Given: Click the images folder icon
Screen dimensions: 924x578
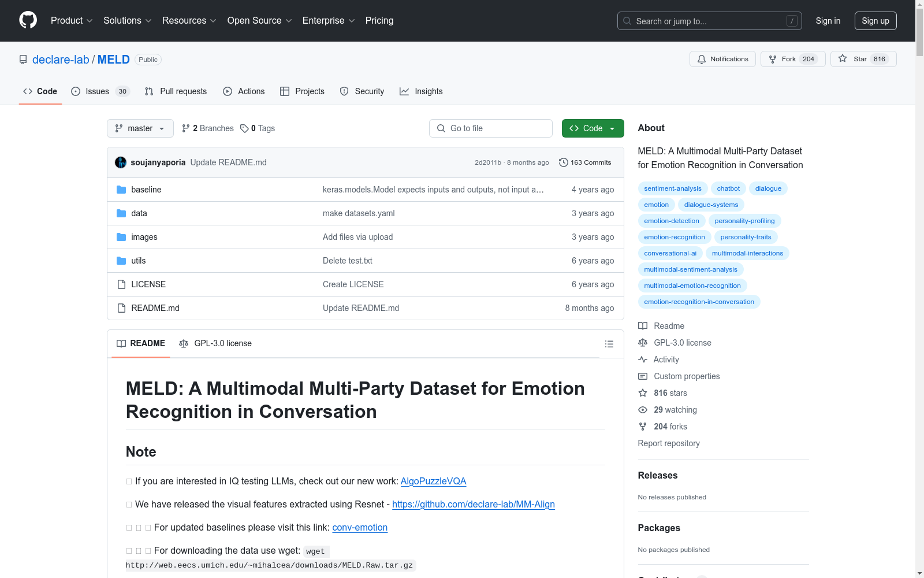Looking at the screenshot, I should (121, 237).
